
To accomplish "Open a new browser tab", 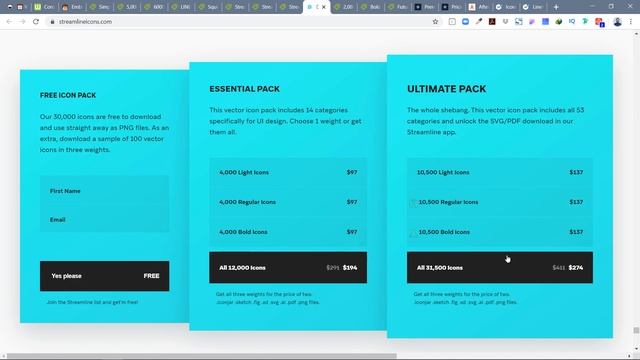I will (556, 7).
